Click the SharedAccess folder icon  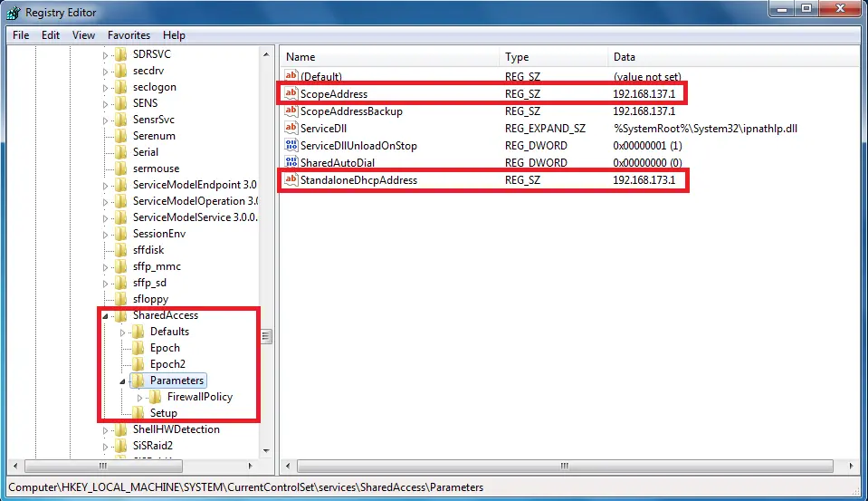pyautogui.click(x=121, y=315)
